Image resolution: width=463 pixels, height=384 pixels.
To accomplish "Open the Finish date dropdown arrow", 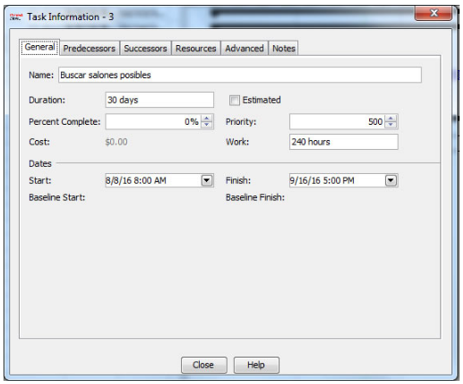I will pyautogui.click(x=391, y=181).
